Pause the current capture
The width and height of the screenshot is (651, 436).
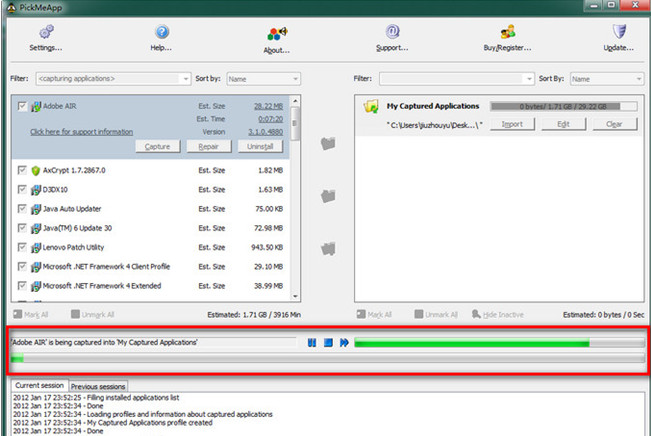pos(312,343)
